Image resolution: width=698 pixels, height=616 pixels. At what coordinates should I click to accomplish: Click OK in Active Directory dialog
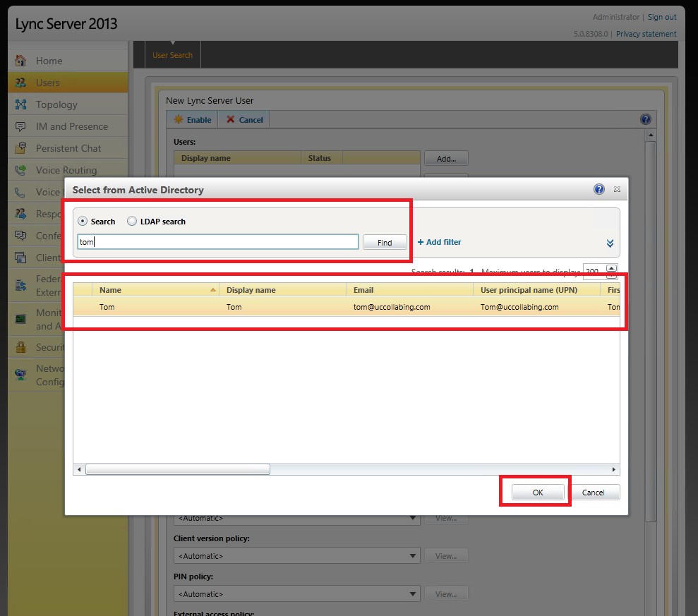click(x=538, y=493)
